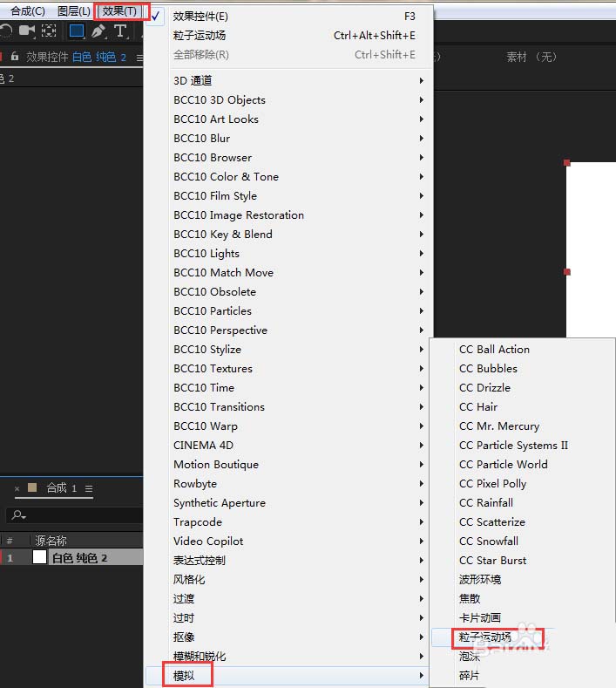The image size is (616, 688).
Task: Click 源名称 column header
Action: (51, 540)
